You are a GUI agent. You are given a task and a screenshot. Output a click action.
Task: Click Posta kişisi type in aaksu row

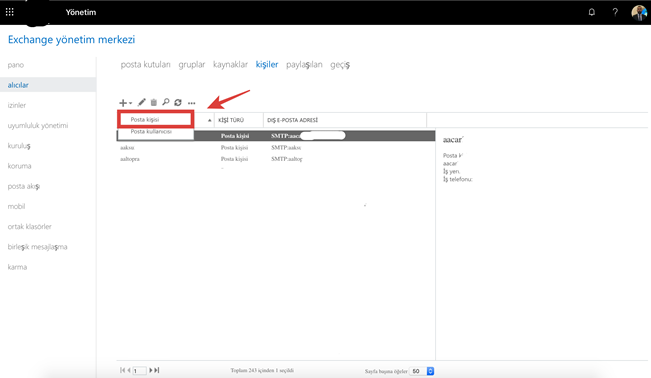pos(235,147)
